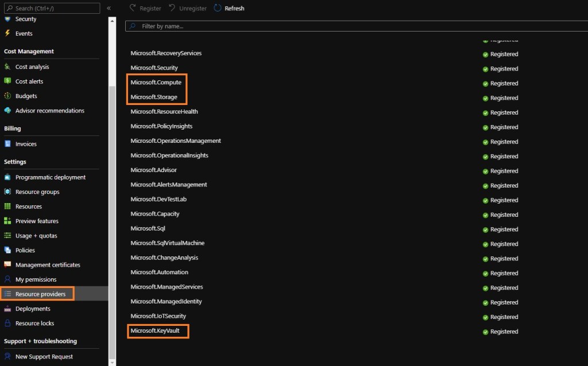Image resolution: width=588 pixels, height=366 pixels.
Task: Select the Microsoft.AlertsManagement provider row
Action: (356, 185)
